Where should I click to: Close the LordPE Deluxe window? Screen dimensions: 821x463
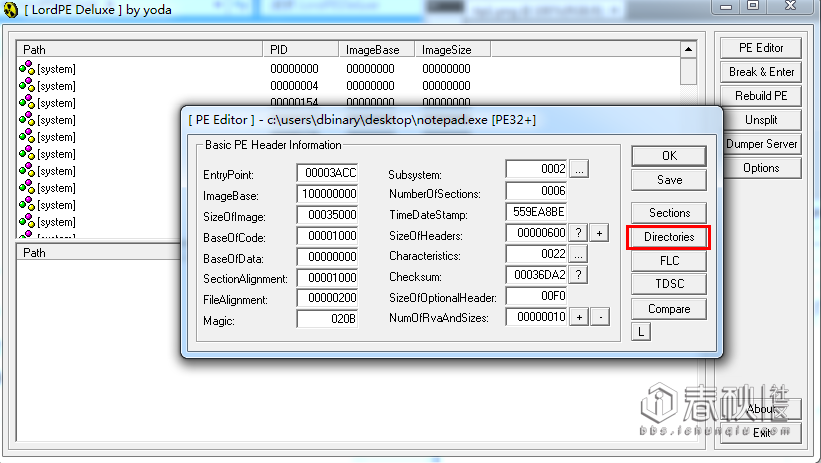[x=791, y=6]
